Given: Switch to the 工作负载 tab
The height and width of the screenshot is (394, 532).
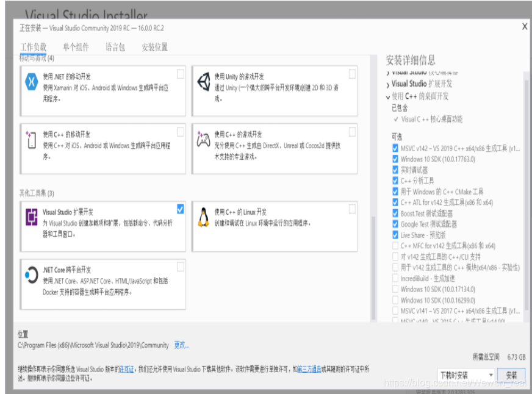Looking at the screenshot, I should click(x=33, y=47).
